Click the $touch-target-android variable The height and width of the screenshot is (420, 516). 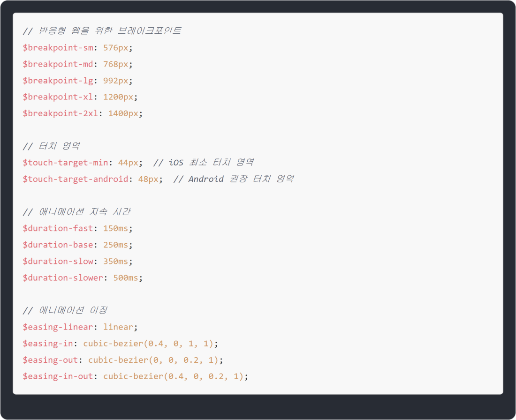[75, 179]
